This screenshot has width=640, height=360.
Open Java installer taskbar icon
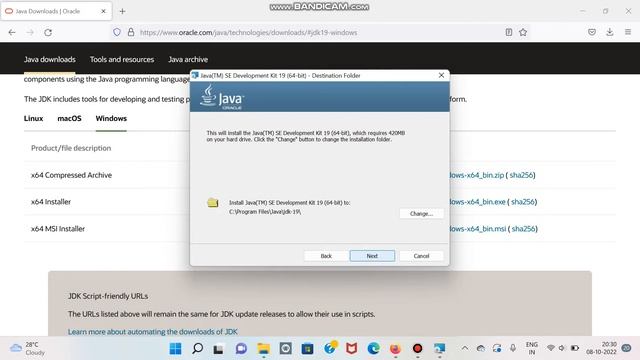pyautogui.click(x=440, y=349)
